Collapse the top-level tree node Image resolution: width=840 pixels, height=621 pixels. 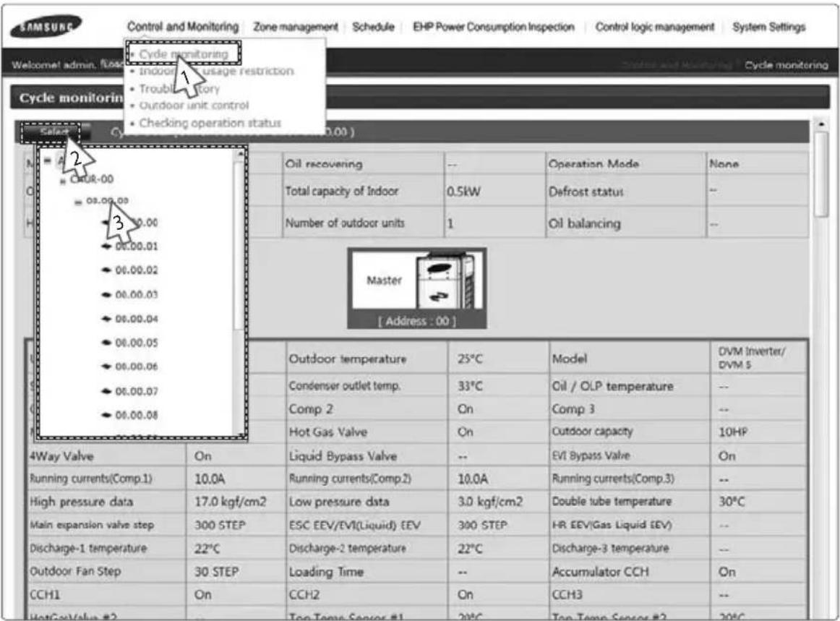click(x=48, y=160)
